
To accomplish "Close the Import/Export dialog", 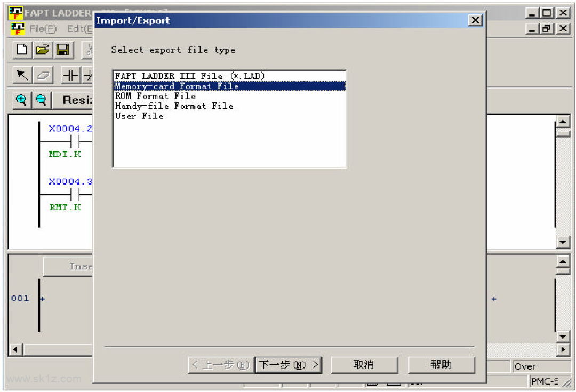I will tap(475, 20).
